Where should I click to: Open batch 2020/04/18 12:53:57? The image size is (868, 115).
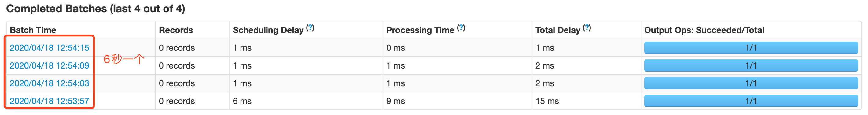point(49,101)
